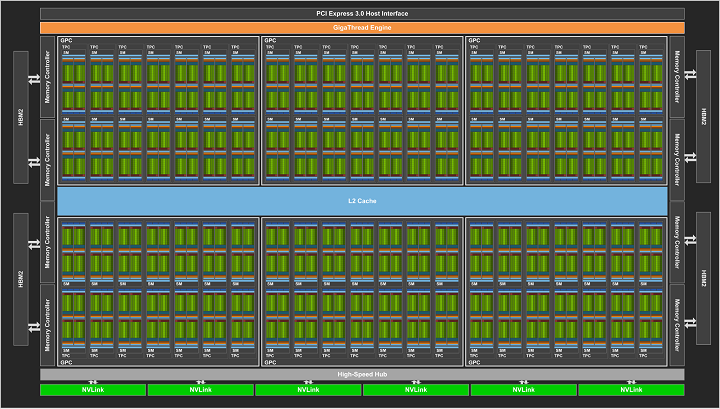
Task: Click the blue L2 Cache block
Action: pos(362,201)
